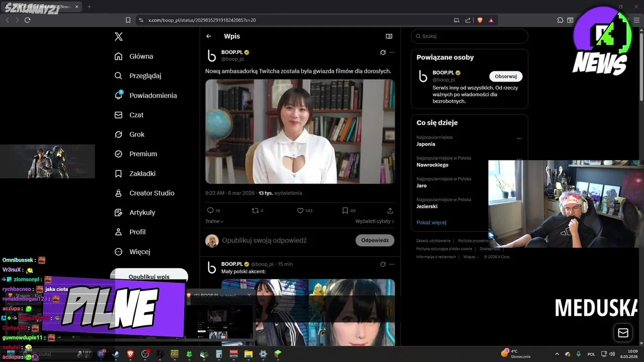Open the Jezierski trend
This screenshot has height=362, width=644.
(427, 206)
